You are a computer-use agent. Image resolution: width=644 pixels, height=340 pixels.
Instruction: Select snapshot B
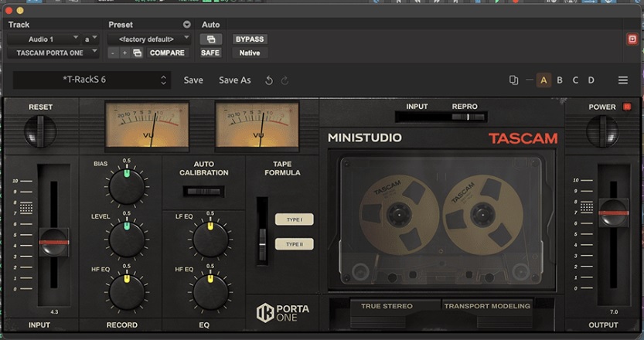560,80
